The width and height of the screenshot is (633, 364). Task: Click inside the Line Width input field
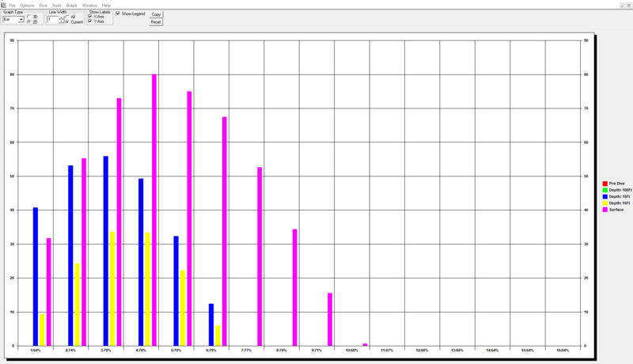pyautogui.click(x=52, y=19)
